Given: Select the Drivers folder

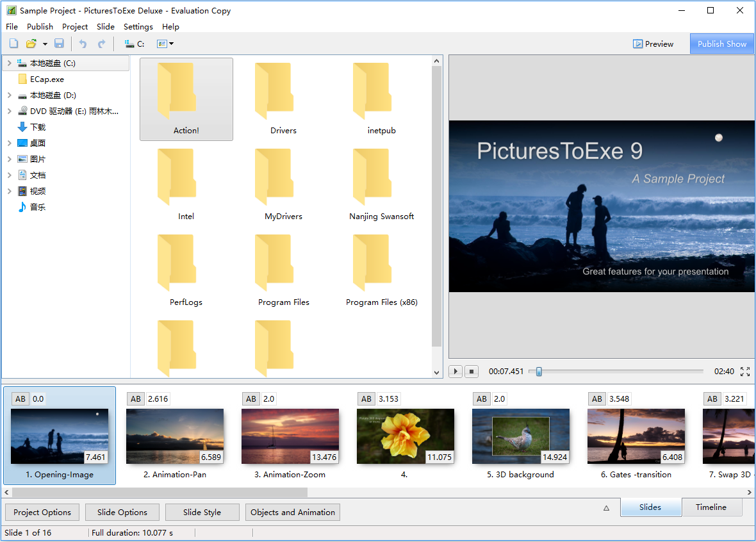Looking at the screenshot, I should tap(283, 99).
